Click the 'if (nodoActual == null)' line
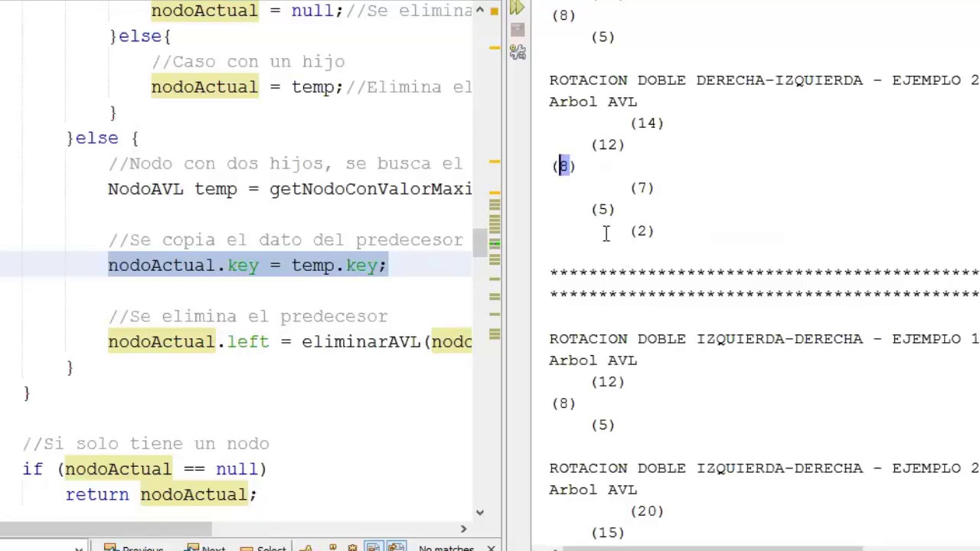This screenshot has height=551, width=980. [x=145, y=469]
